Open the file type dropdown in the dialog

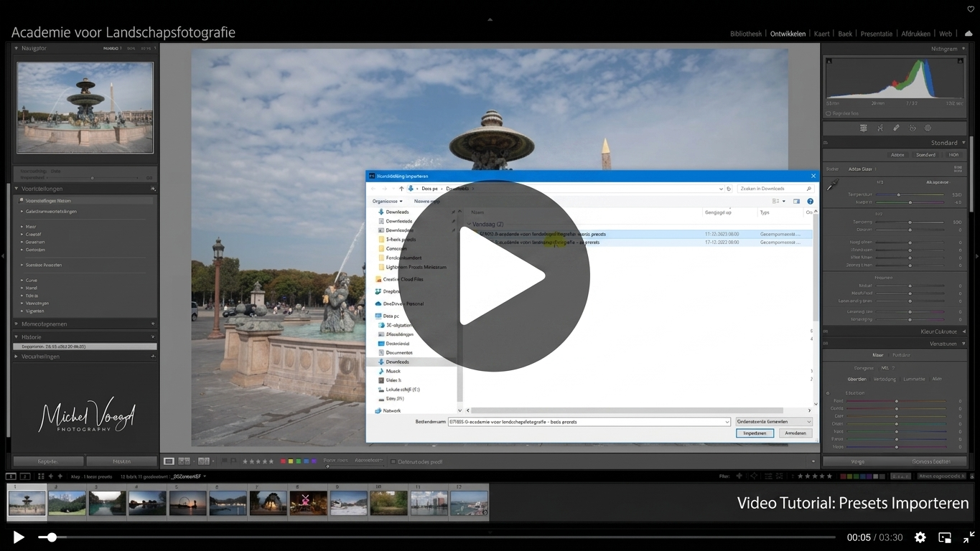pyautogui.click(x=774, y=422)
